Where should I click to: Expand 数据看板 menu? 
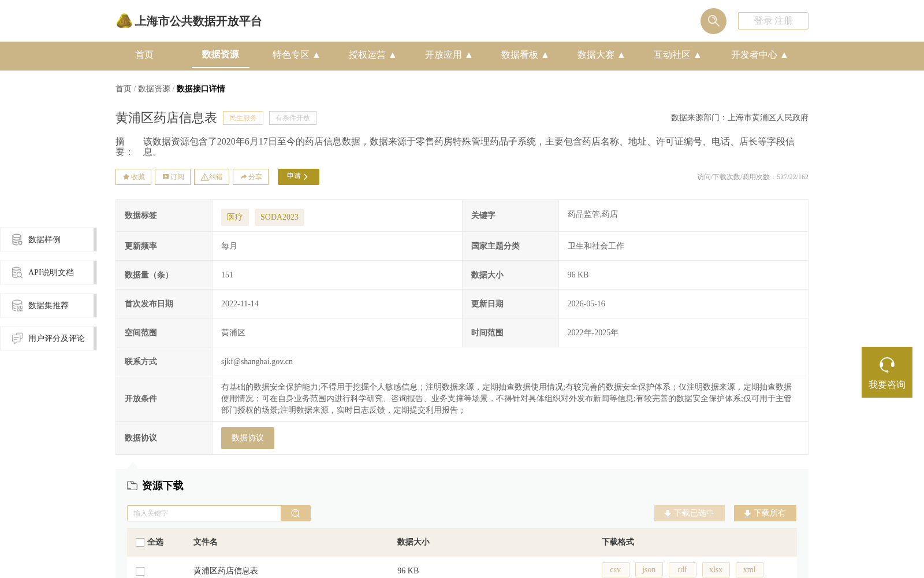pos(525,55)
